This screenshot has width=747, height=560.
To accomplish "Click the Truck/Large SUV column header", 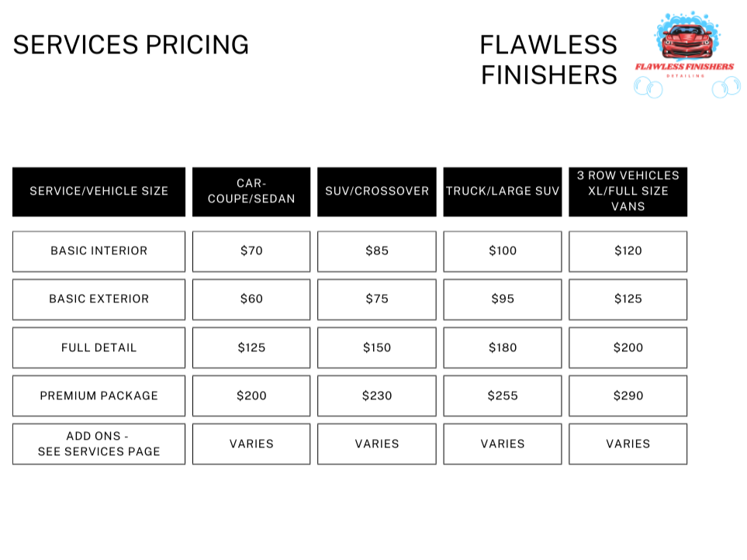I will click(503, 192).
